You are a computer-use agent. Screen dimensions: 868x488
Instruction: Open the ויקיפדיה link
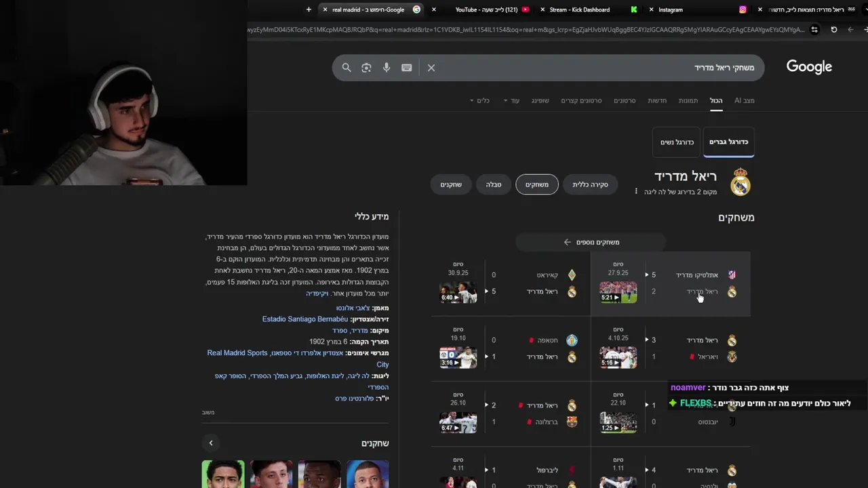point(317,293)
